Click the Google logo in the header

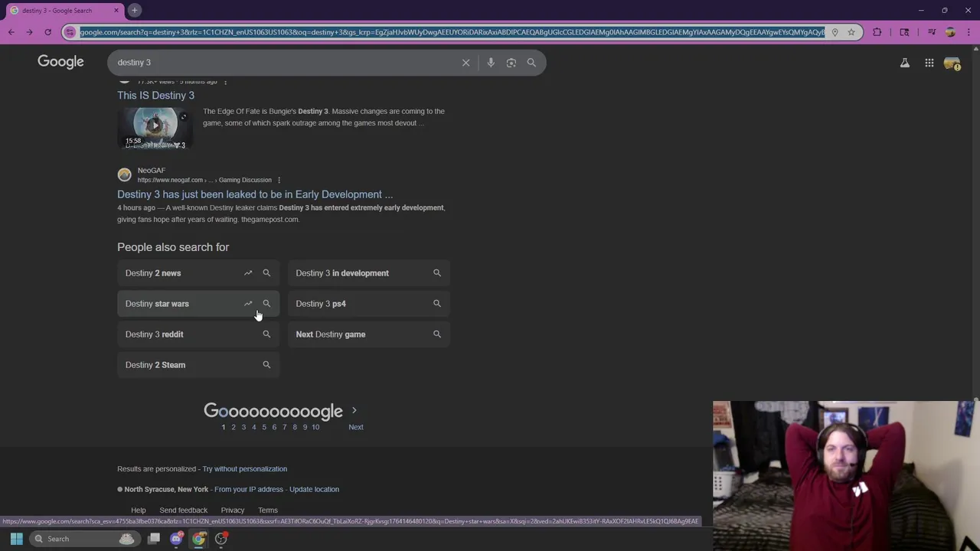pos(60,62)
